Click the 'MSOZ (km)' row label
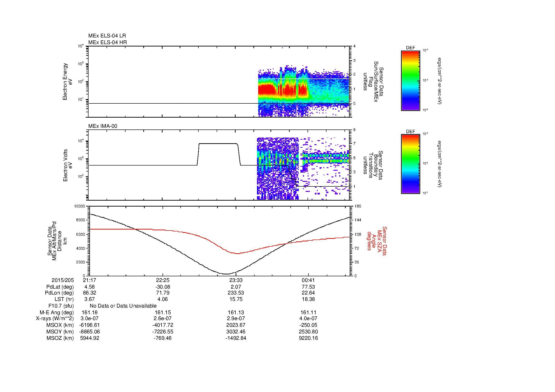555x392 pixels. (x=60, y=338)
